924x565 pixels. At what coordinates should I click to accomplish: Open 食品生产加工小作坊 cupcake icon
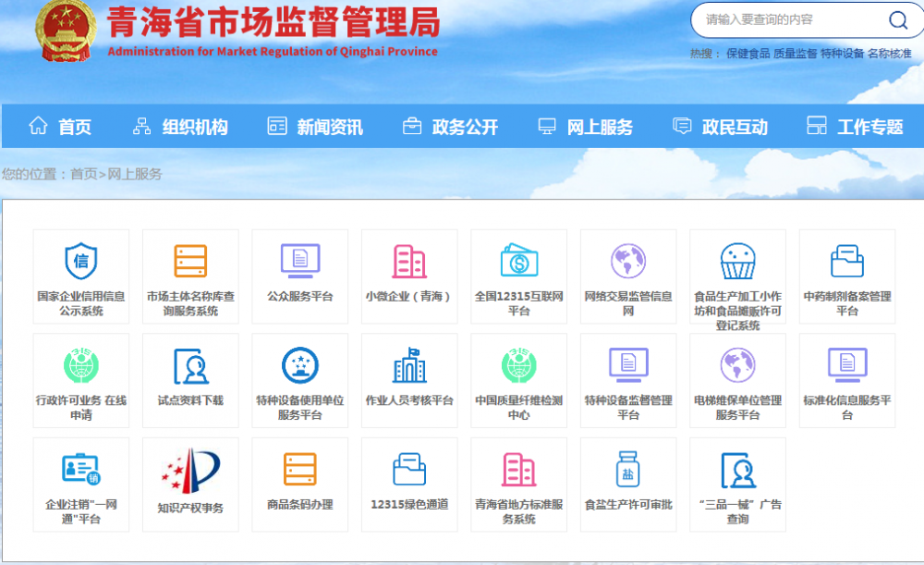pos(737,261)
